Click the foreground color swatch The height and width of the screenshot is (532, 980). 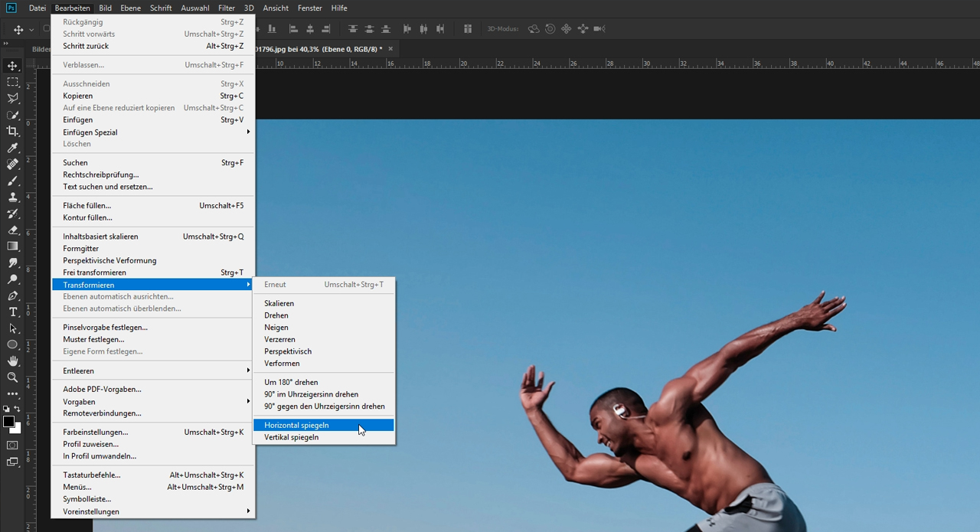click(8, 421)
